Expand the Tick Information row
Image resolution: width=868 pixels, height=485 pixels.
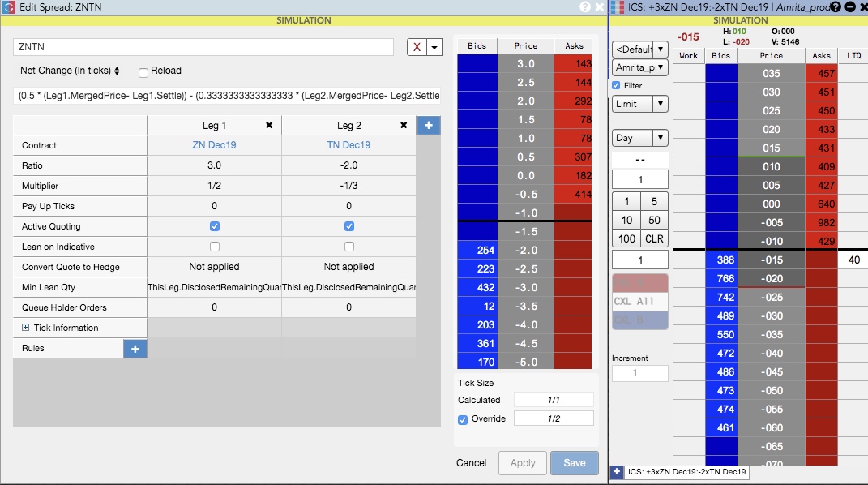pos(26,328)
